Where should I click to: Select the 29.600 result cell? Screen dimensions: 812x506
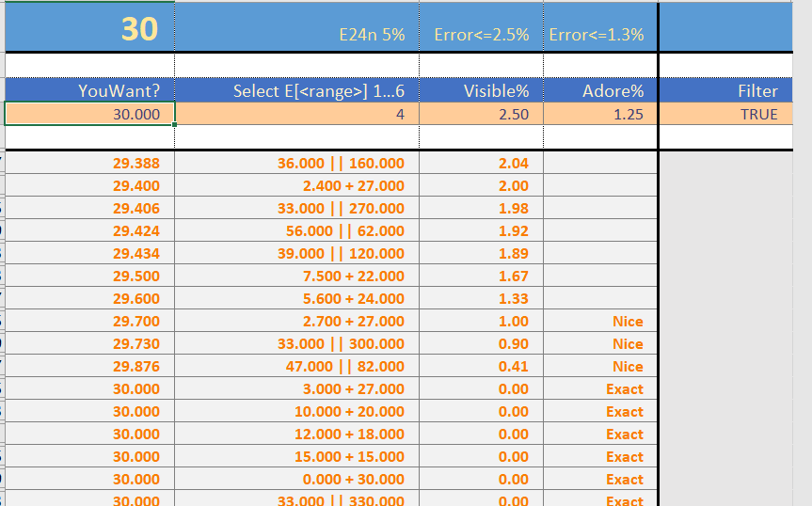click(x=89, y=298)
